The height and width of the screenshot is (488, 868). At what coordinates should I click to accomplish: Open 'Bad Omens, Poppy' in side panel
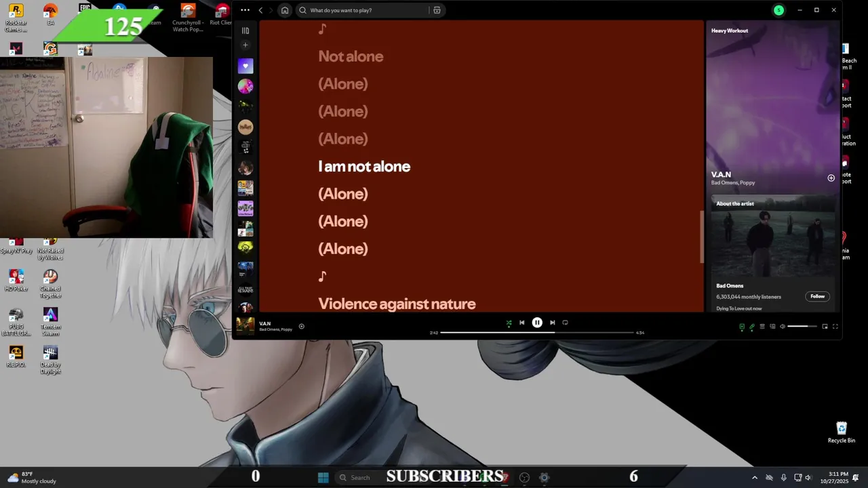click(733, 183)
